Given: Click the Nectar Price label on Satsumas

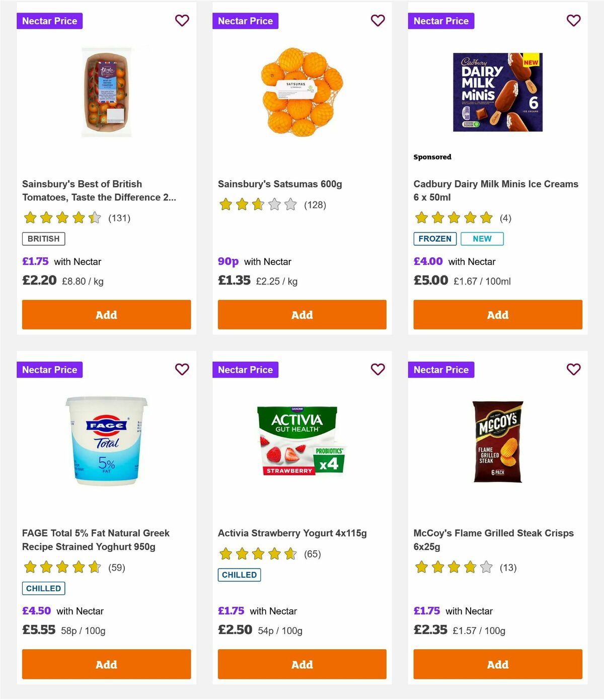Looking at the screenshot, I should [246, 21].
